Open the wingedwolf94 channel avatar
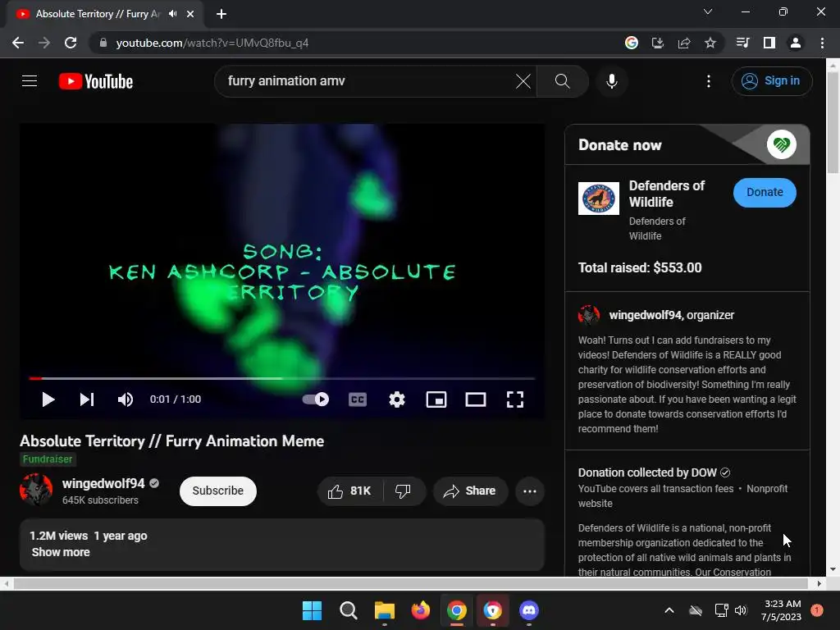The image size is (840, 630). point(36,490)
